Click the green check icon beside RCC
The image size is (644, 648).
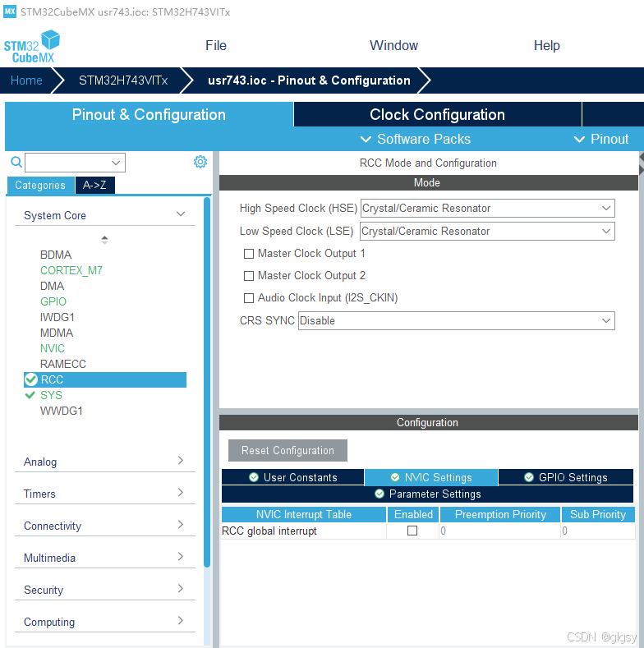31,379
